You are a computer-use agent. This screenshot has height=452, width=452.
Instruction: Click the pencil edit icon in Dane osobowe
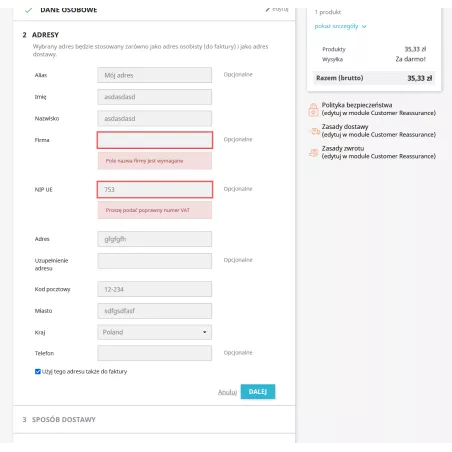pos(268,9)
